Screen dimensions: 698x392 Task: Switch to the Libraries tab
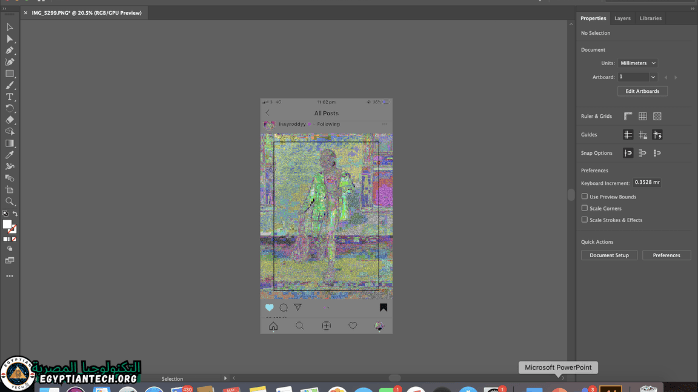coord(650,18)
